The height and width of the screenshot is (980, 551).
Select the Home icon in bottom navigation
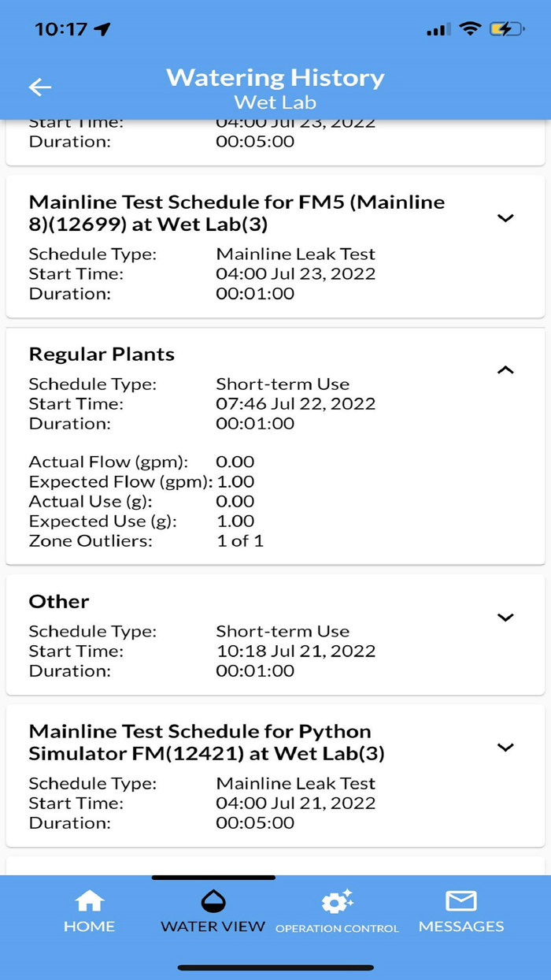[89, 900]
